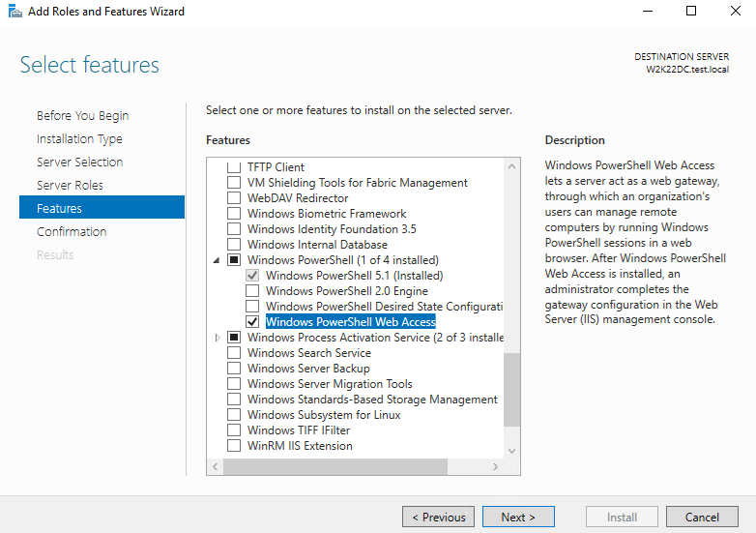Uncheck Windows PowerShell Web Access checkbox
This screenshot has height=533, width=756.
(252, 321)
